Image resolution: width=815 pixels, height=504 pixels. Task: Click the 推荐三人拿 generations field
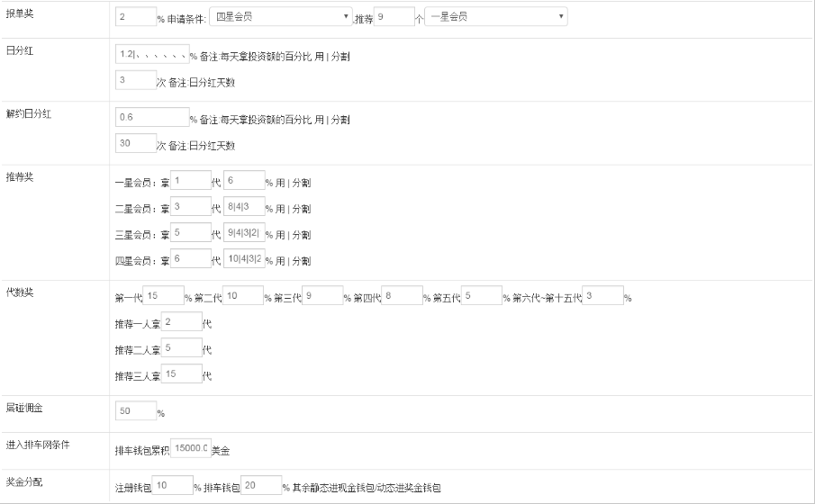[181, 373]
